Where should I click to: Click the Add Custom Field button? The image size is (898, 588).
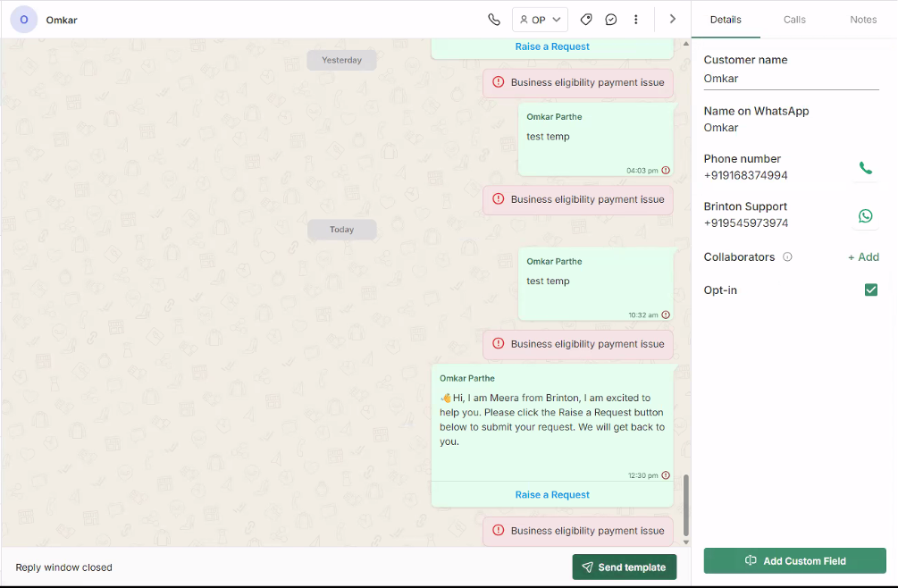click(794, 560)
